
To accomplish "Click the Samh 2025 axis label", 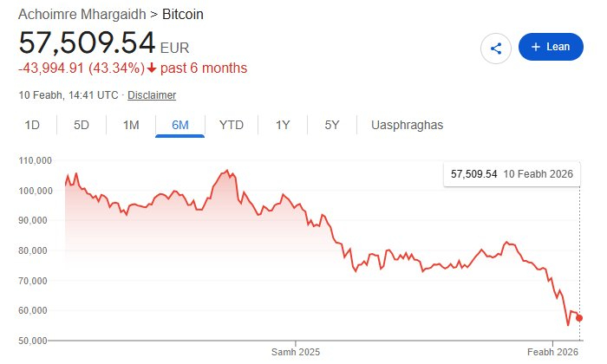I will [x=296, y=352].
